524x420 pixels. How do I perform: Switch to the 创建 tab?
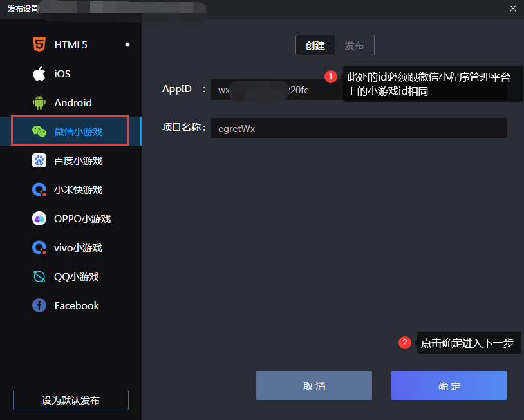(x=315, y=45)
